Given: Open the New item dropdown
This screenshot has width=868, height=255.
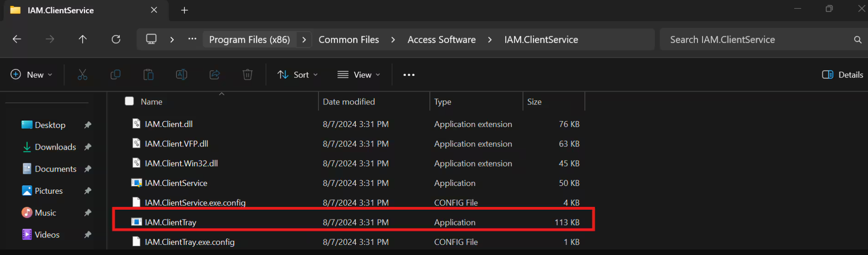Looking at the screenshot, I should point(32,75).
